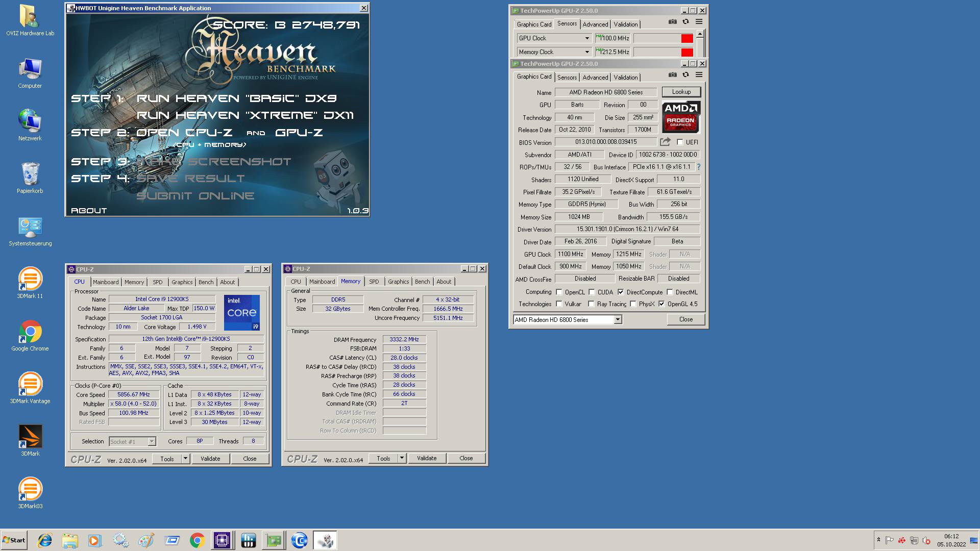The width and height of the screenshot is (980, 551).
Task: Click the purple CPU-Z chip taskbar icon
Action: coord(223,540)
